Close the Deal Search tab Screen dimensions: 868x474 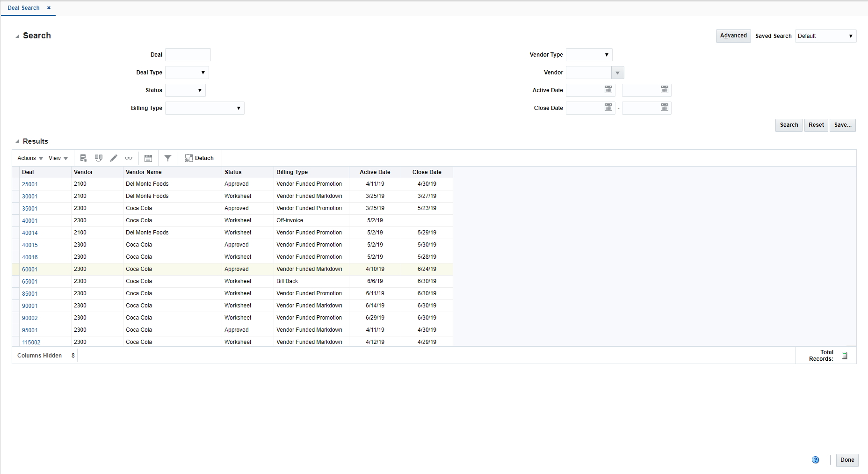(49, 8)
